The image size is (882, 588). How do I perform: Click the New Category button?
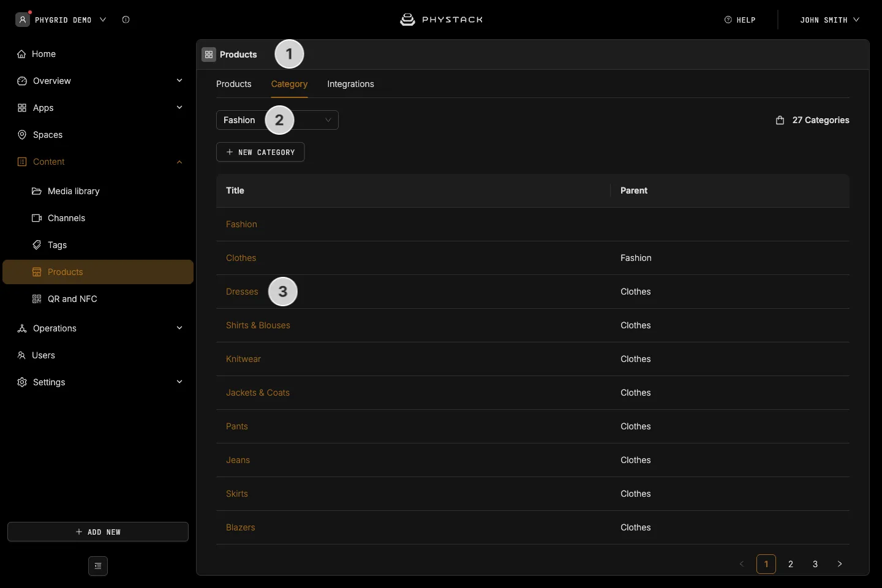[x=260, y=152]
